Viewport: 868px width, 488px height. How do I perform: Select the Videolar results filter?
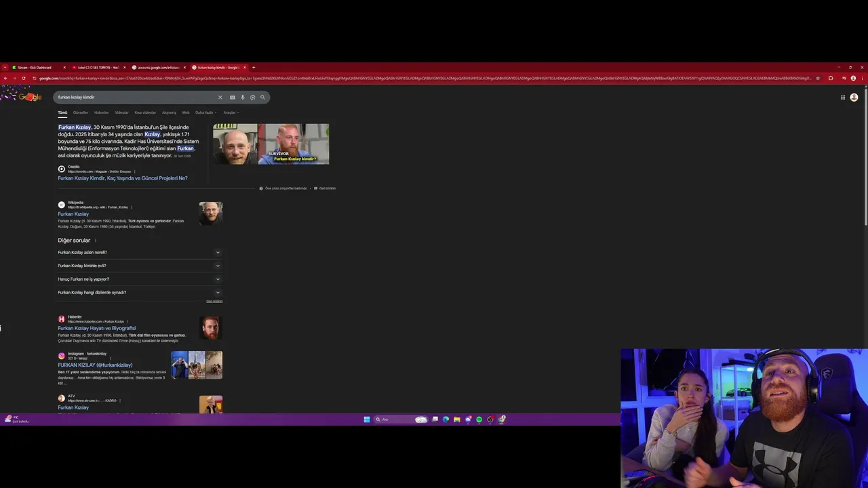[121, 113]
